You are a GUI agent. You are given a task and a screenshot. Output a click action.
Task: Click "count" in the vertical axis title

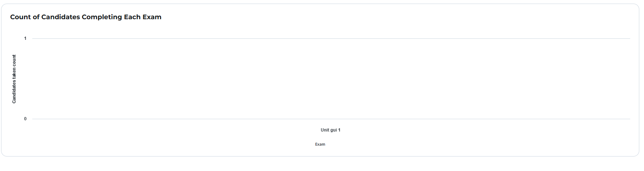tap(14, 61)
